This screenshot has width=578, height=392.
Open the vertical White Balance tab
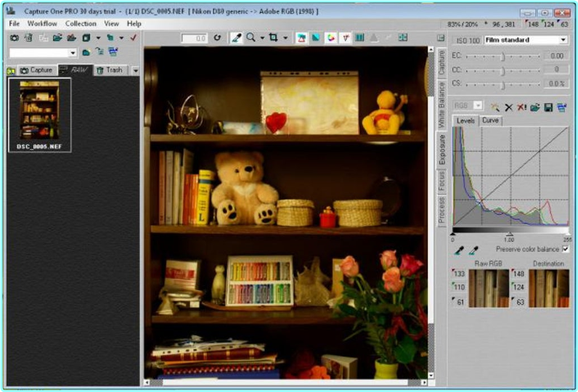tap(441, 105)
